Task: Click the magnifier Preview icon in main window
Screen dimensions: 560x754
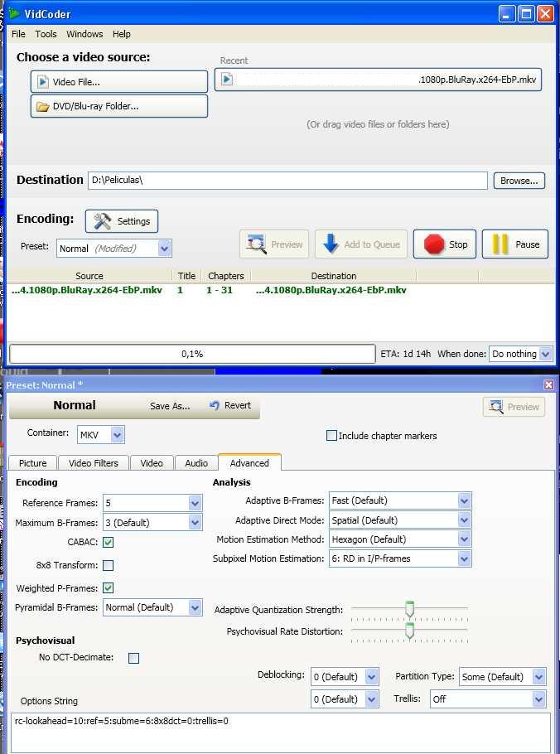Action: 256,244
